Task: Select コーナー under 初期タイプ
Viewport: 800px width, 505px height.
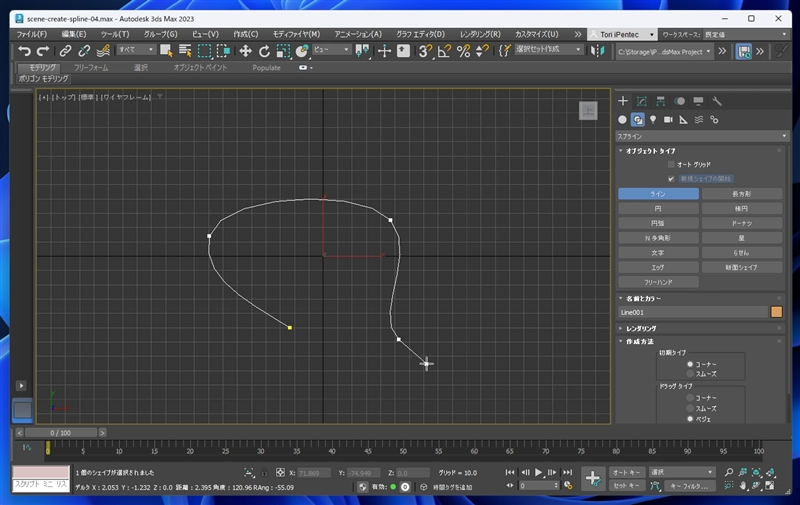Action: point(690,364)
